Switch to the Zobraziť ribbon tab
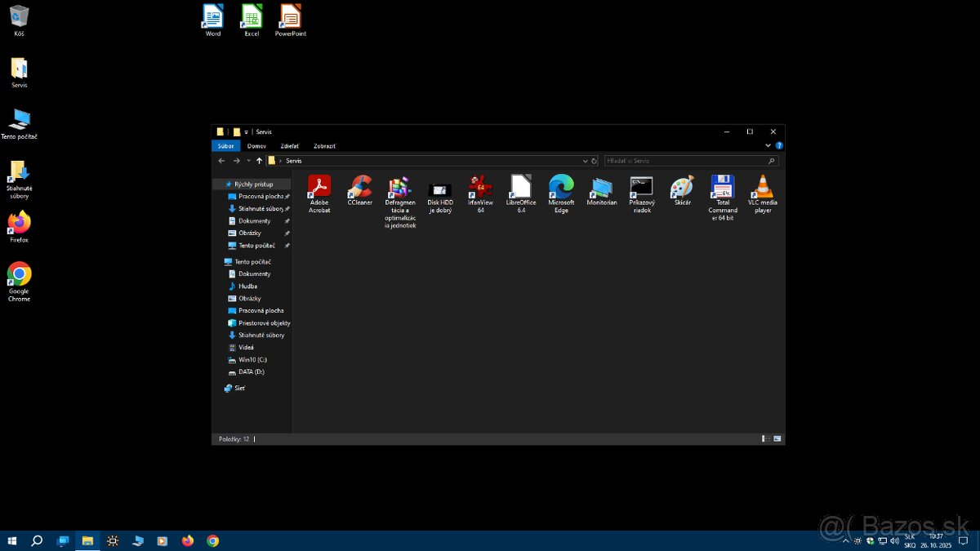The width and height of the screenshot is (980, 551). tap(323, 145)
